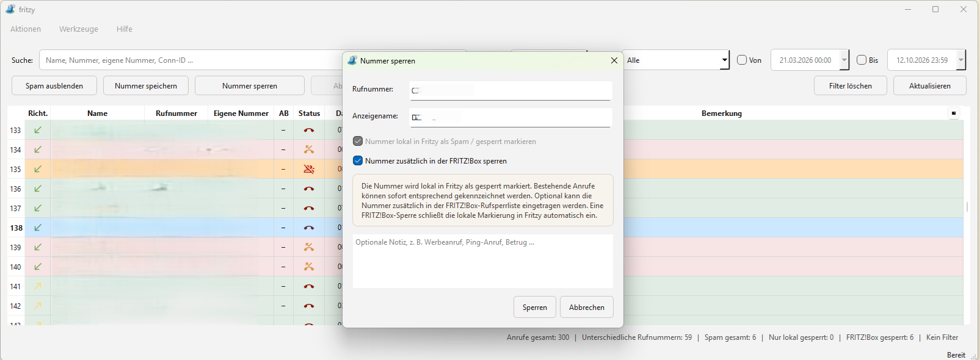The height and width of the screenshot is (360, 980).
Task: Click the Name column header
Action: point(97,113)
